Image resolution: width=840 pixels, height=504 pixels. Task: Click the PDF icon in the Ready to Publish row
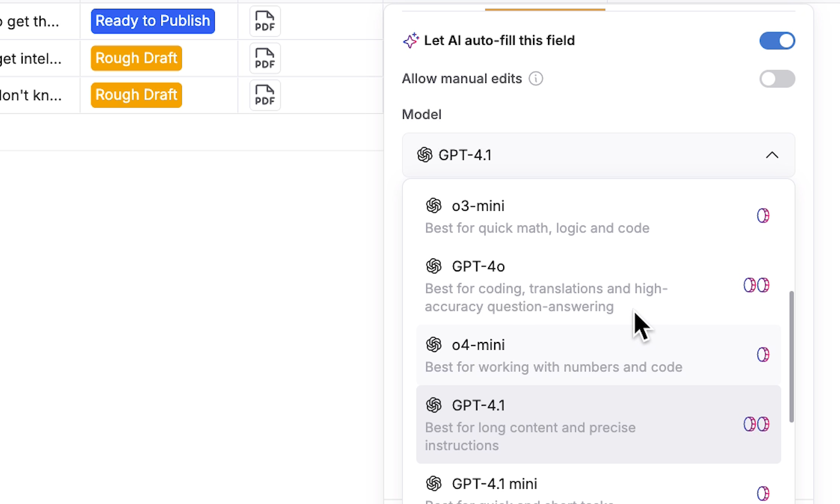click(x=264, y=21)
